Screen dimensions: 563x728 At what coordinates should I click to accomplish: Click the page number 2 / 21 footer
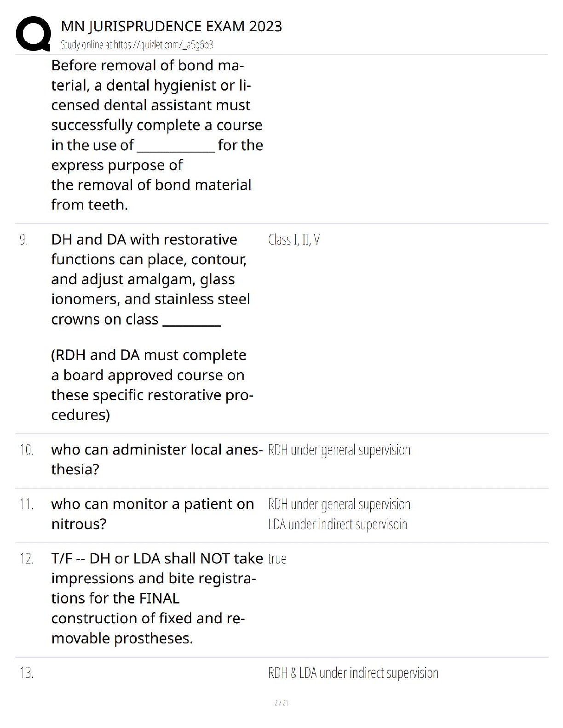click(x=281, y=703)
